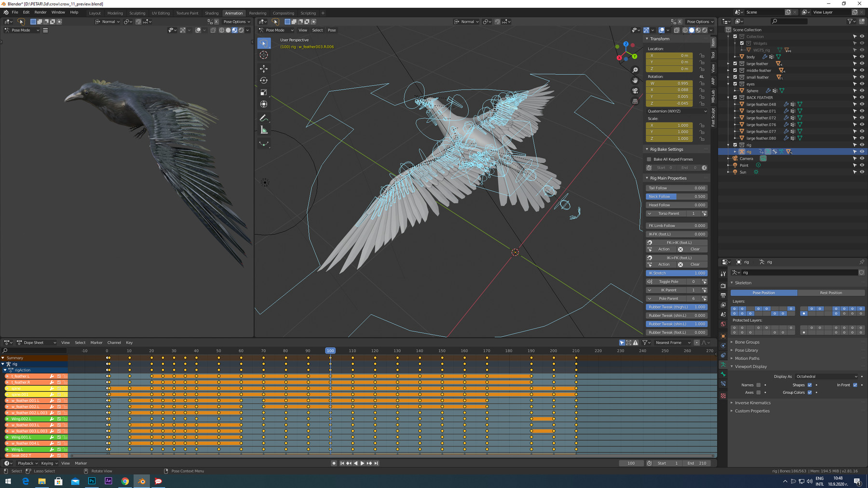Switch to the Shading workspace tab
Screen dimensions: 868x488
click(x=212, y=13)
